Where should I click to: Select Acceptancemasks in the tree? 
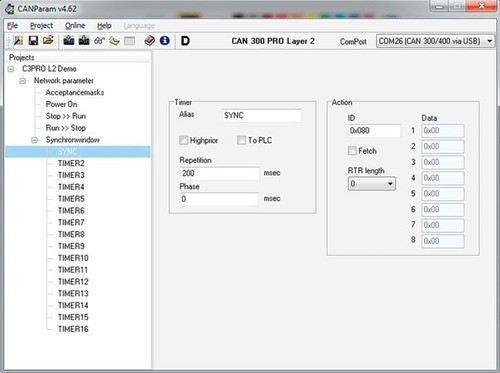(x=75, y=92)
